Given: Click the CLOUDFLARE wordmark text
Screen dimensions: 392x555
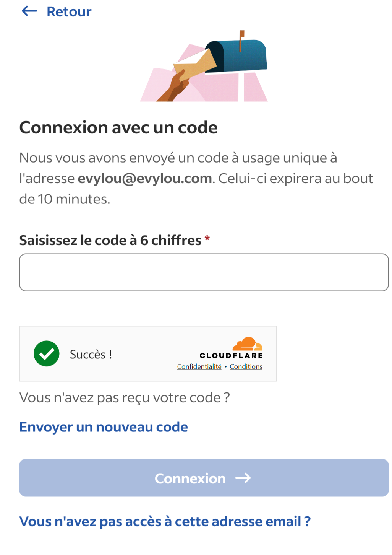Looking at the screenshot, I should [231, 355].
